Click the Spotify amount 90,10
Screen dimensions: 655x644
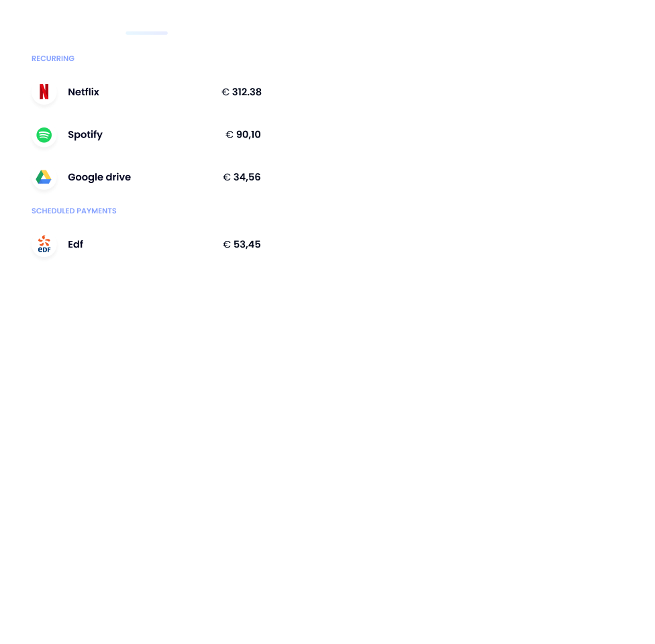click(x=248, y=134)
